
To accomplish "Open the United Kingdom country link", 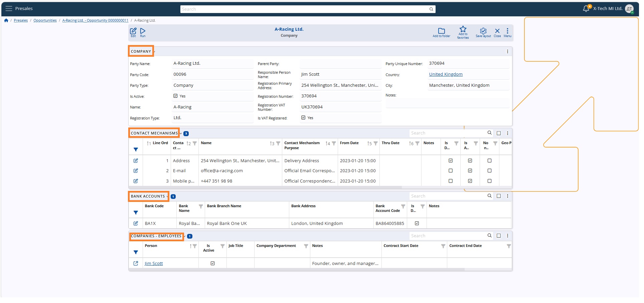I will (446, 74).
